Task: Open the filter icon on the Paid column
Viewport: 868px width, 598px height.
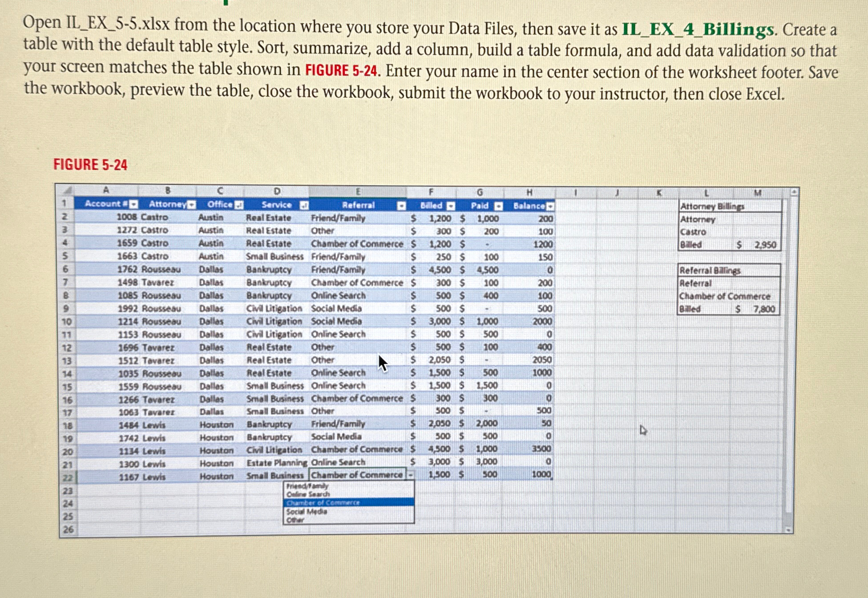Action: [499, 205]
